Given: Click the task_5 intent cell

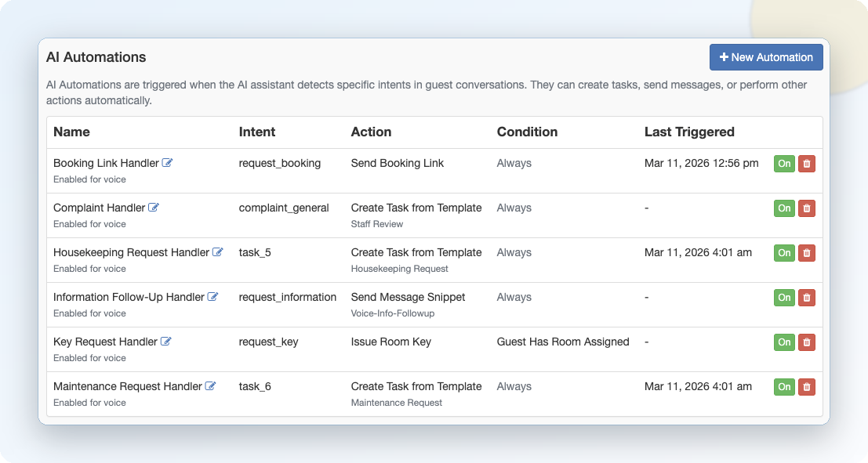Looking at the screenshot, I should pyautogui.click(x=255, y=253).
